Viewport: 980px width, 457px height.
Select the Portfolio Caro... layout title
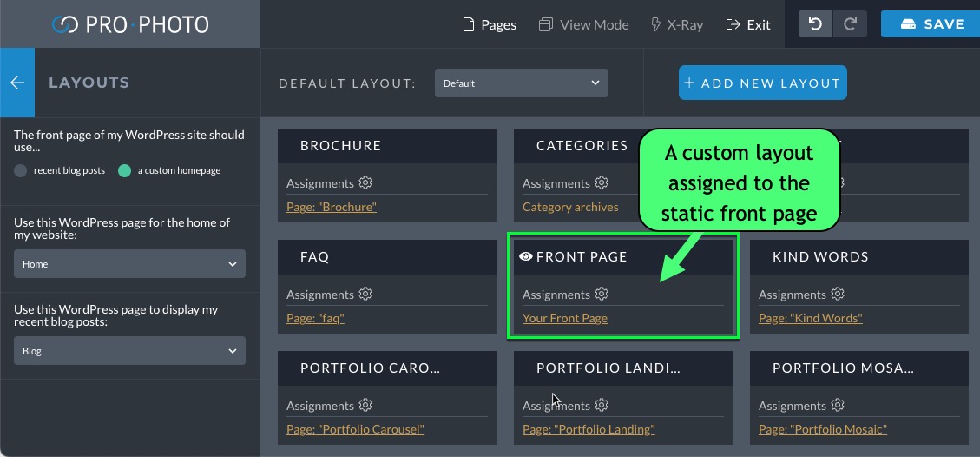pos(370,368)
